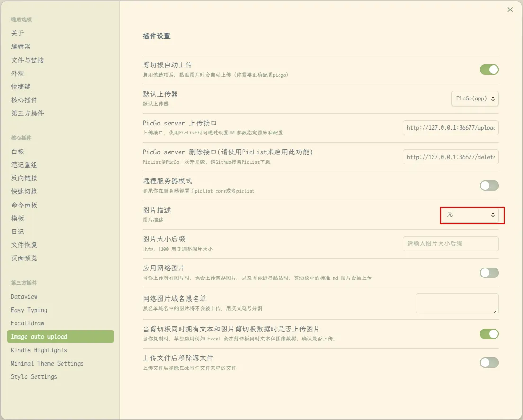Open Excalidraw plugin settings
This screenshot has width=523, height=420.
pyautogui.click(x=27, y=323)
